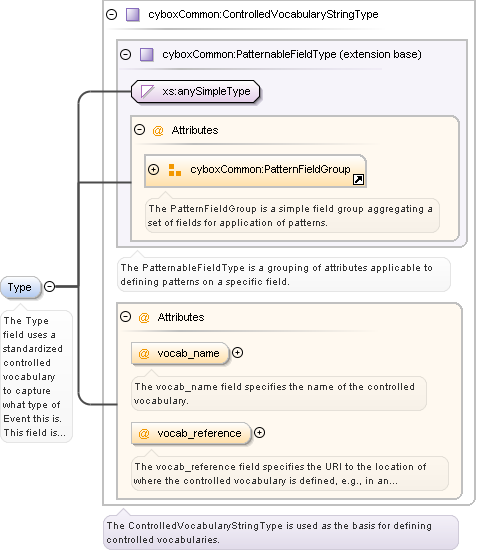Click the triangle icon in xs:anySimpleType node
This screenshot has width=477, height=553.
click(x=147, y=91)
